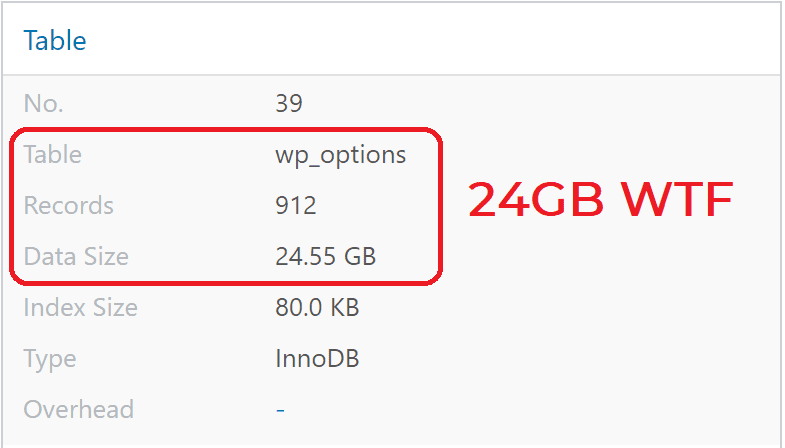Click the Index Size field label
The width and height of the screenshot is (785, 448).
81,307
